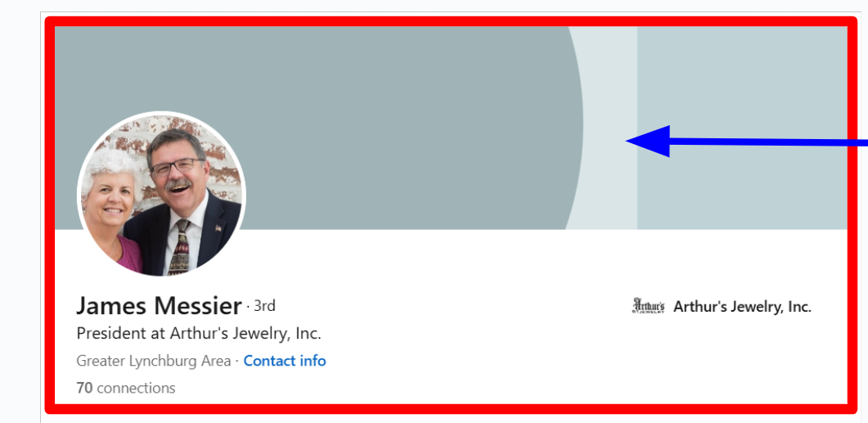Image resolution: width=868 pixels, height=423 pixels.
Task: Click the blue arrow head annotation
Action: click(648, 142)
